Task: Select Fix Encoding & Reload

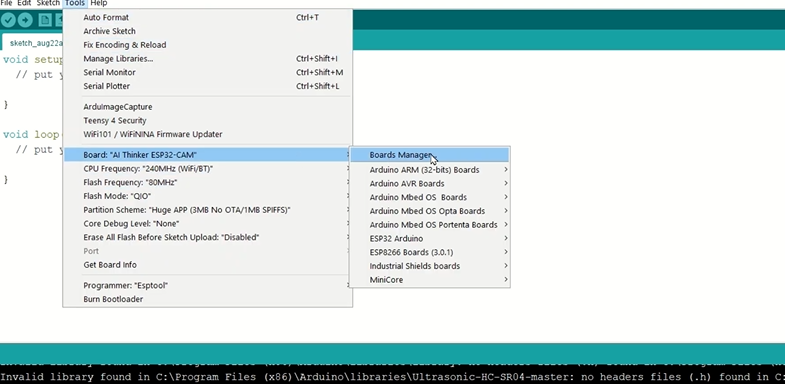Action: tap(208, 45)
